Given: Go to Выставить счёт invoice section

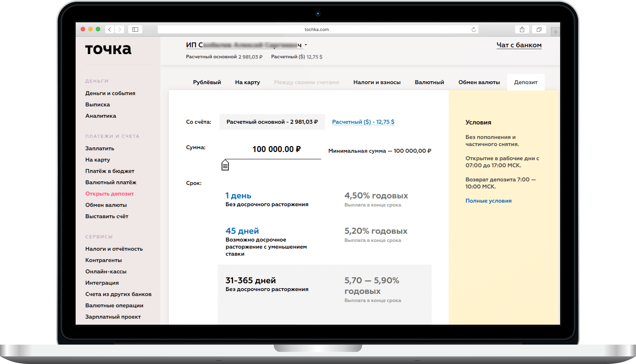Looking at the screenshot, I should coord(107,216).
